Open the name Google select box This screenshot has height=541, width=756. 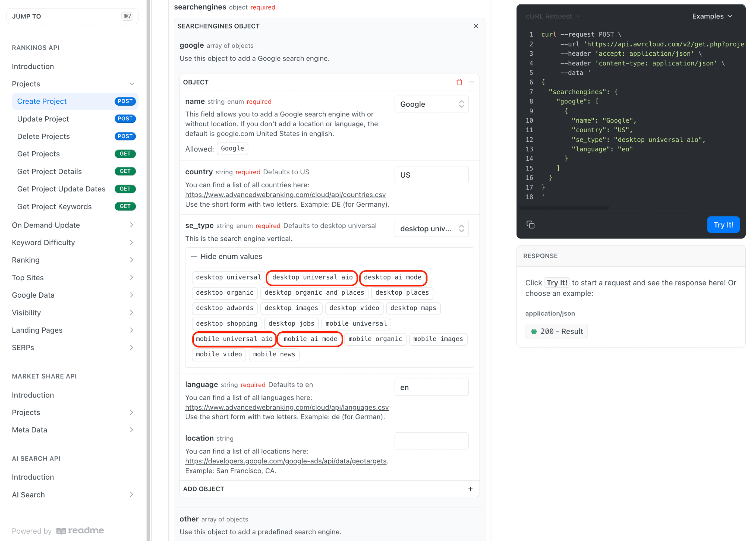pos(432,104)
